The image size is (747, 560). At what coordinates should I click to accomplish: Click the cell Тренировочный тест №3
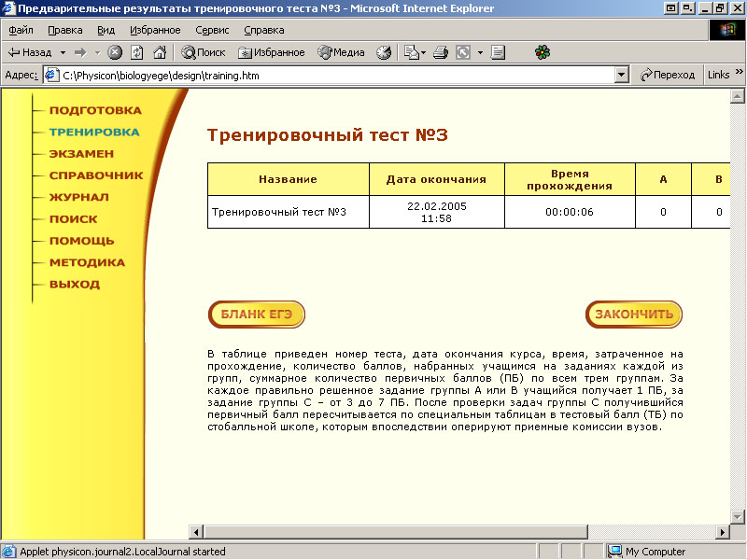pyautogui.click(x=289, y=212)
